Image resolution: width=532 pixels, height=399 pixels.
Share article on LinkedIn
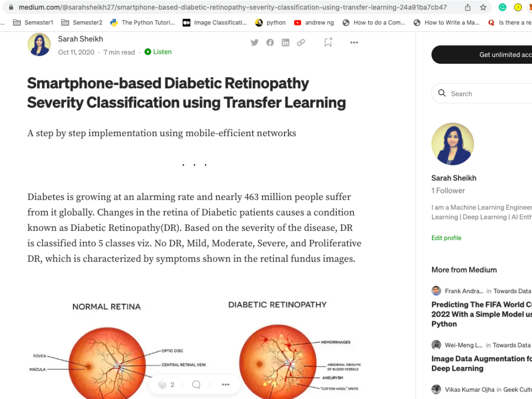[x=286, y=43]
